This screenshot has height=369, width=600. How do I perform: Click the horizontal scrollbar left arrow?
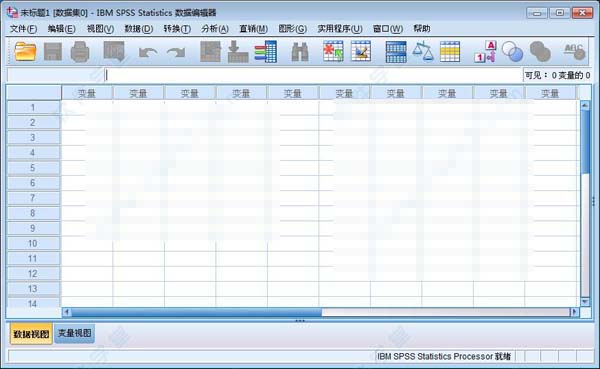[67, 312]
